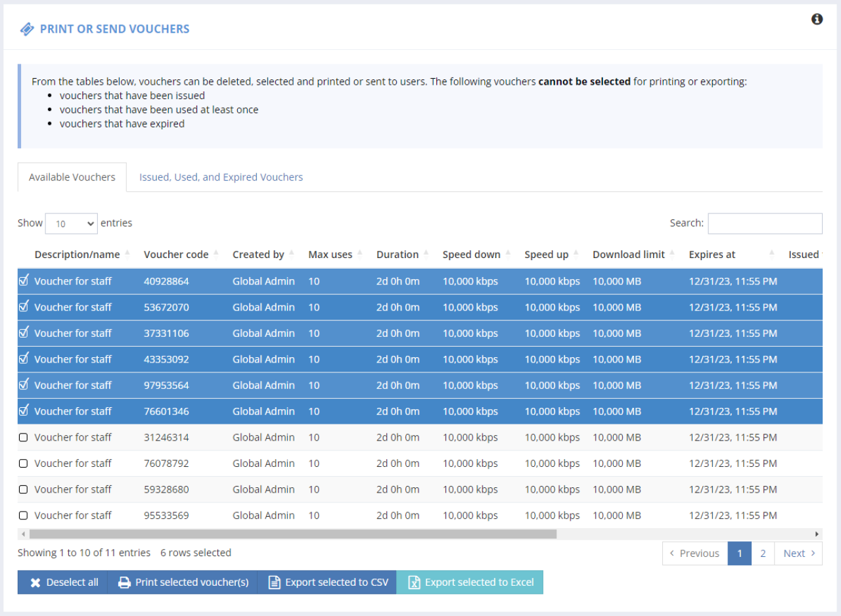Image resolution: width=841 pixels, height=616 pixels.
Task: Uncheck voucher 40928864 checkbox
Action: (x=24, y=280)
